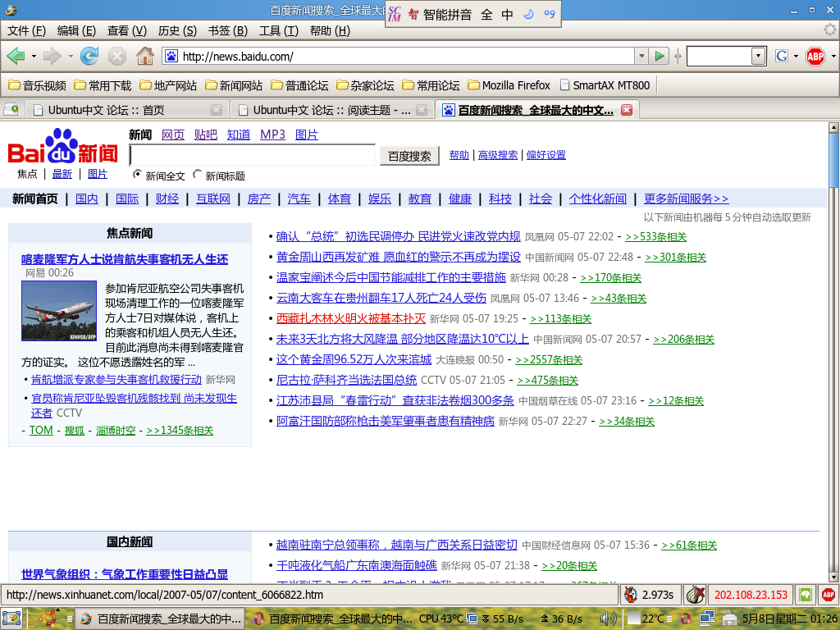Click the vertical page scrollbar thumb
840x630 pixels.
tap(833, 161)
